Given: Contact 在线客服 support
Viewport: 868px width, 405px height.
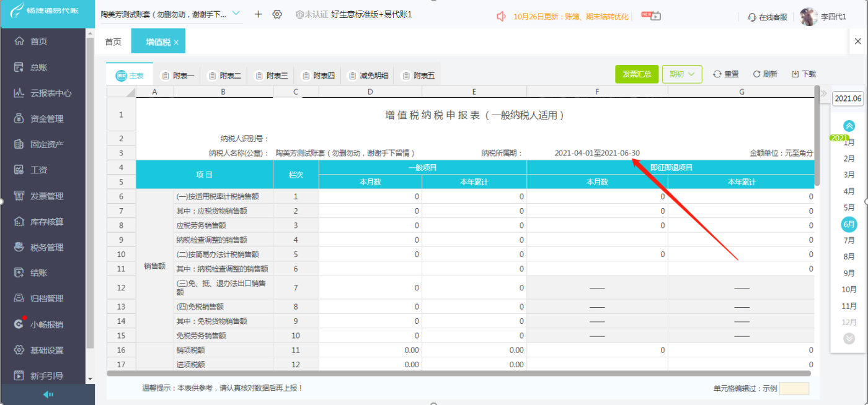Looking at the screenshot, I should [768, 17].
